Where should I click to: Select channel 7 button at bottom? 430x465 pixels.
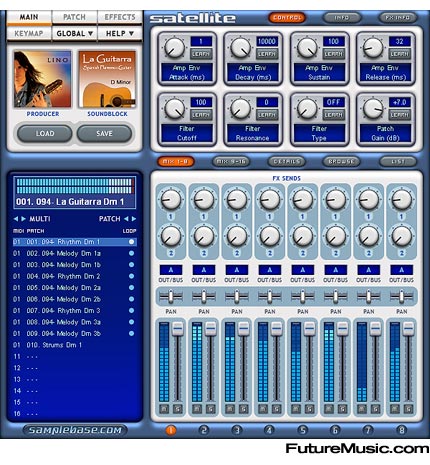pos(368,430)
